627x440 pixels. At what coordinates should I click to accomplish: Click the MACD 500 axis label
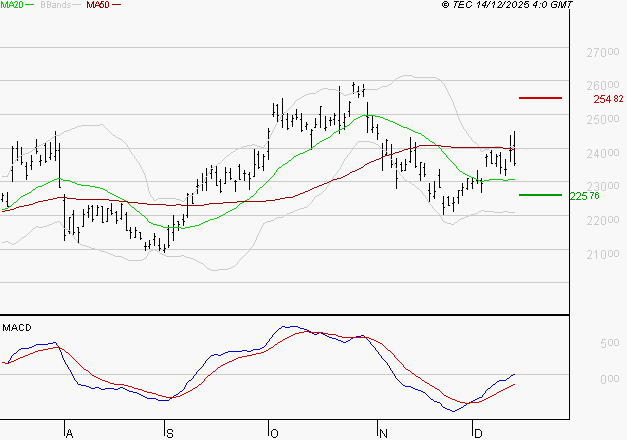(609, 343)
